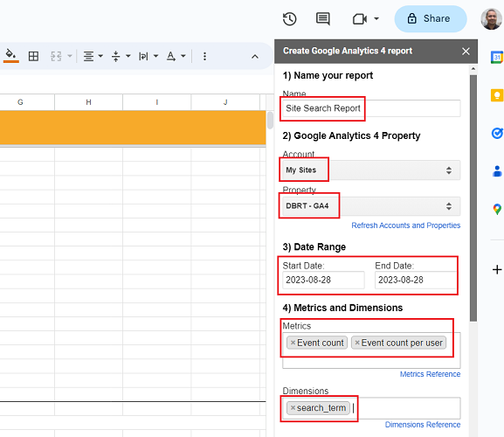
Task: Select the fill color paint bucket
Action: 11,56
